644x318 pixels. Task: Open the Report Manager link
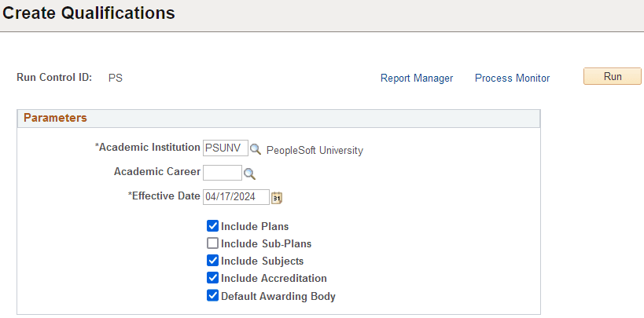coord(417,79)
